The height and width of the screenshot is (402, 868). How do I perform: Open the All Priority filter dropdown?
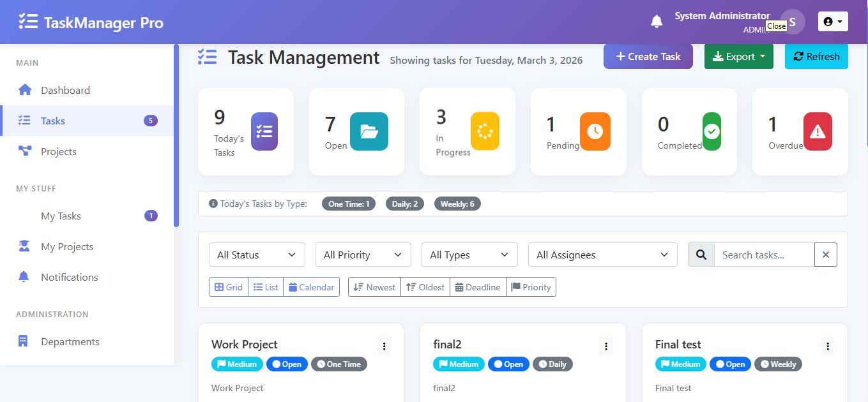[x=363, y=255]
